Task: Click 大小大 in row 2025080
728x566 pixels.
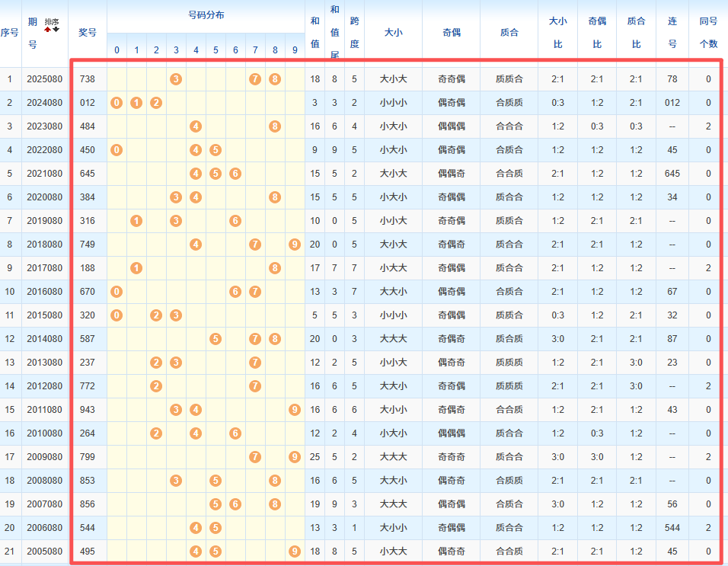Action: coord(393,79)
